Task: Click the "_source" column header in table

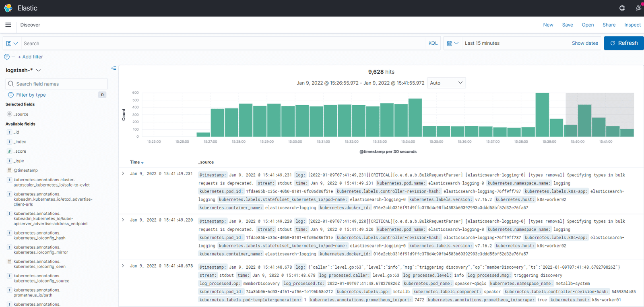Action: pos(206,162)
